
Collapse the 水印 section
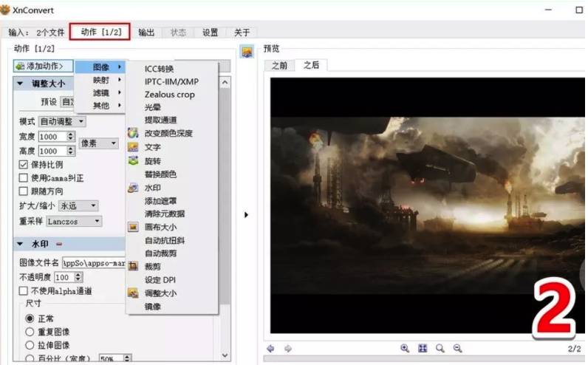coord(20,245)
